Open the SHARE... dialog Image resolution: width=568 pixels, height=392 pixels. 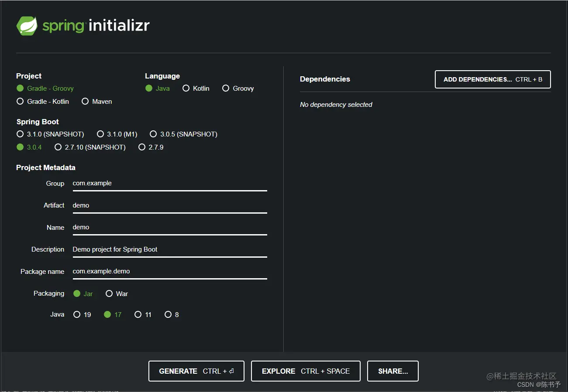click(393, 371)
